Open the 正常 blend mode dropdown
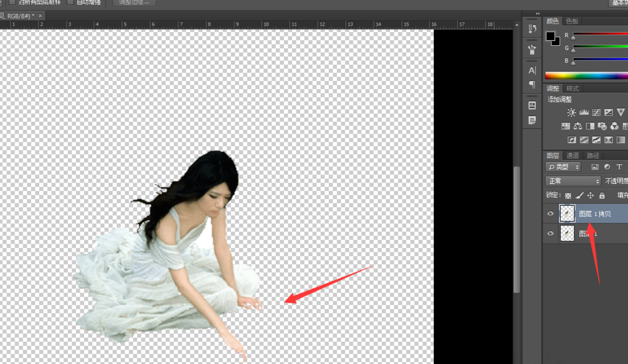Viewport: 628px width, 364px height. tap(573, 181)
